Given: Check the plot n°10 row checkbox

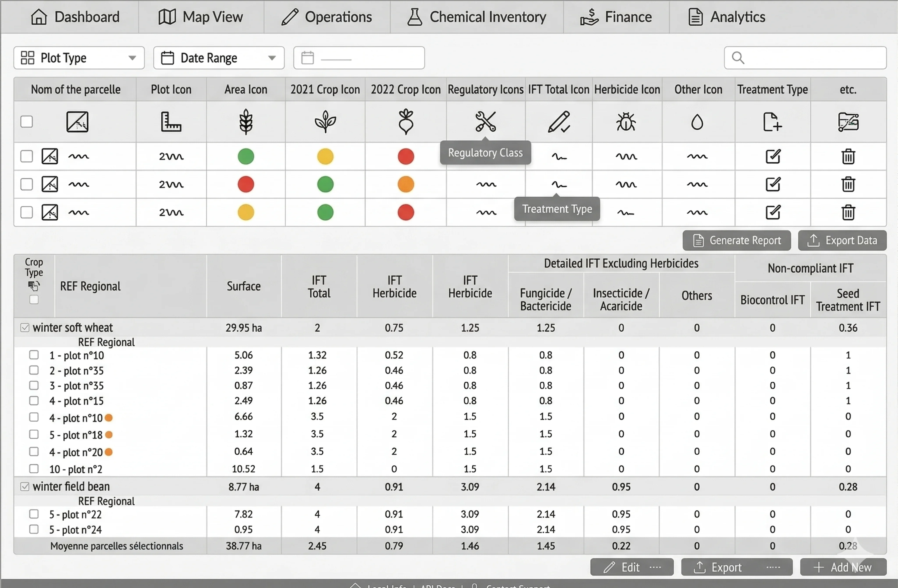Looking at the screenshot, I should 34,355.
